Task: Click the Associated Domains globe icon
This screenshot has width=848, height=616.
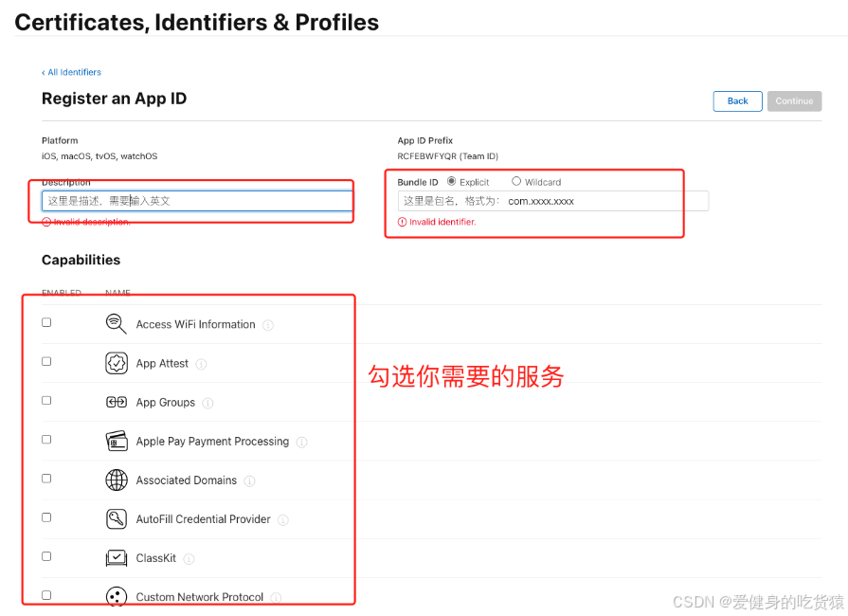Action: (117, 480)
